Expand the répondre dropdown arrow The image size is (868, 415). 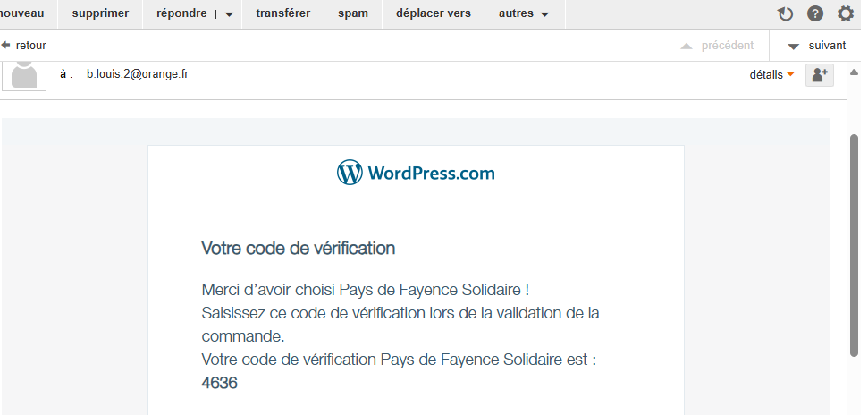229,14
